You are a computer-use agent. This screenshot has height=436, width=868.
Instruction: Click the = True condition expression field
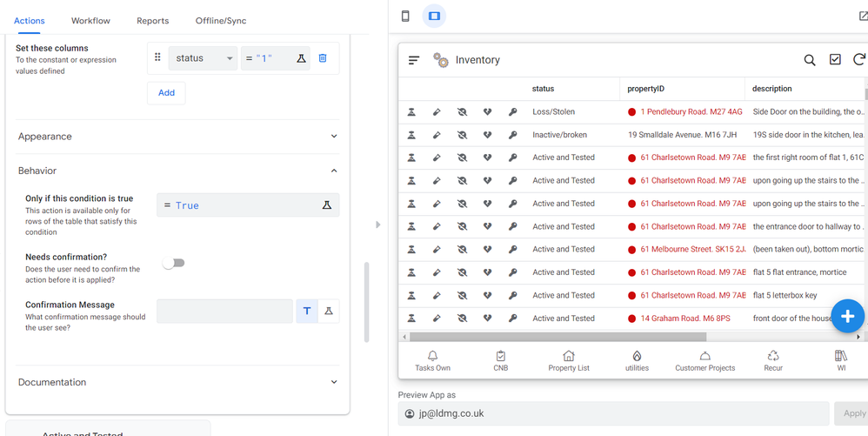coord(248,205)
